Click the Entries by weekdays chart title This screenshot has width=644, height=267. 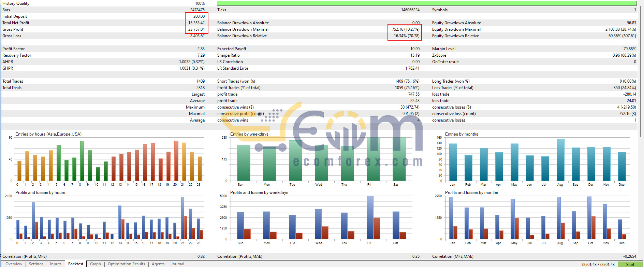pyautogui.click(x=249, y=134)
